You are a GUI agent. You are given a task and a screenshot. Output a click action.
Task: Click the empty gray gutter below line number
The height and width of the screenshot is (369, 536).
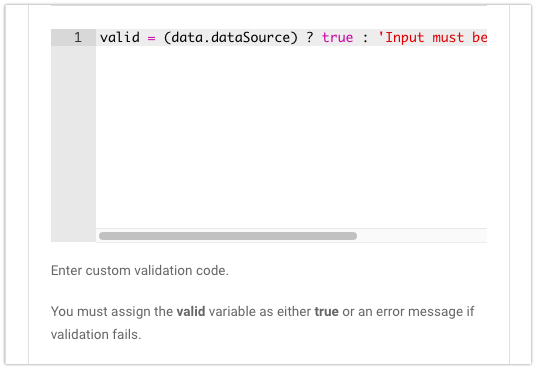pos(73,144)
